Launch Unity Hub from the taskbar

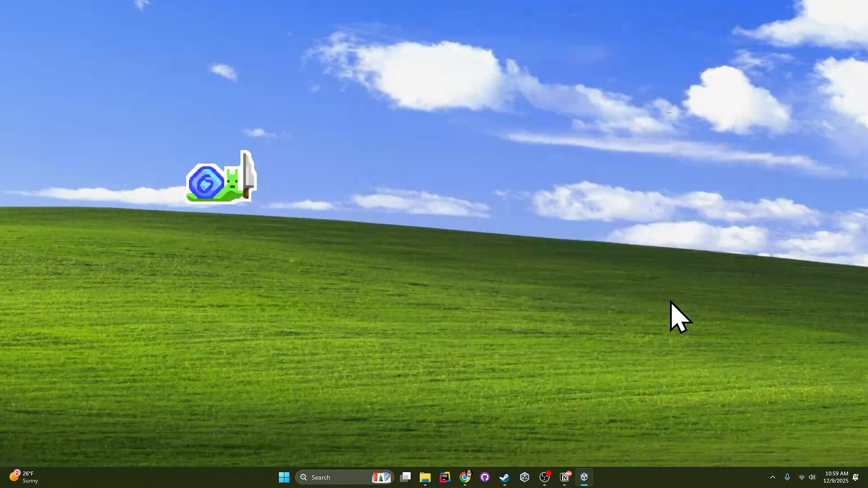tap(524, 477)
